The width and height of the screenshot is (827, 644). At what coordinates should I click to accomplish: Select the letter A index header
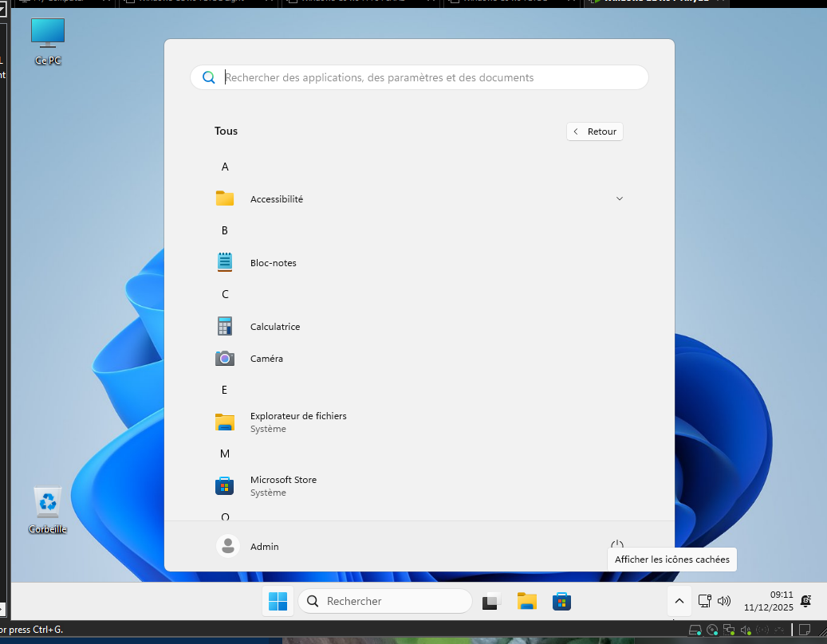pyautogui.click(x=225, y=167)
